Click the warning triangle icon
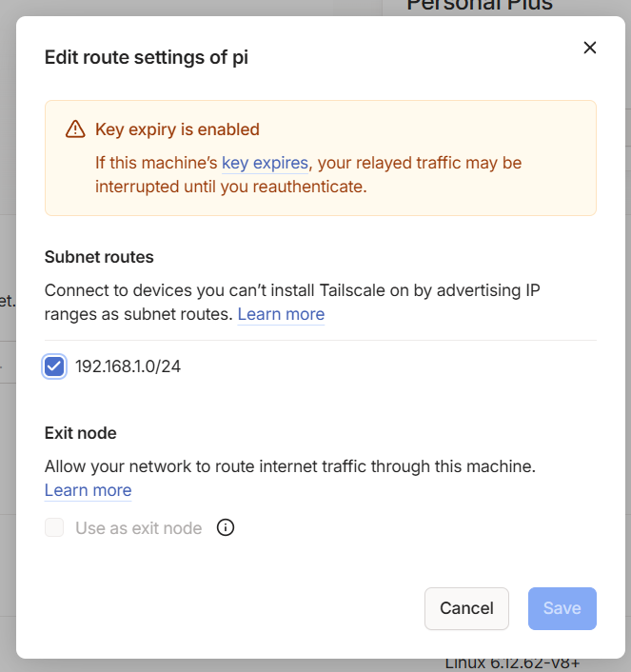 pos(75,129)
